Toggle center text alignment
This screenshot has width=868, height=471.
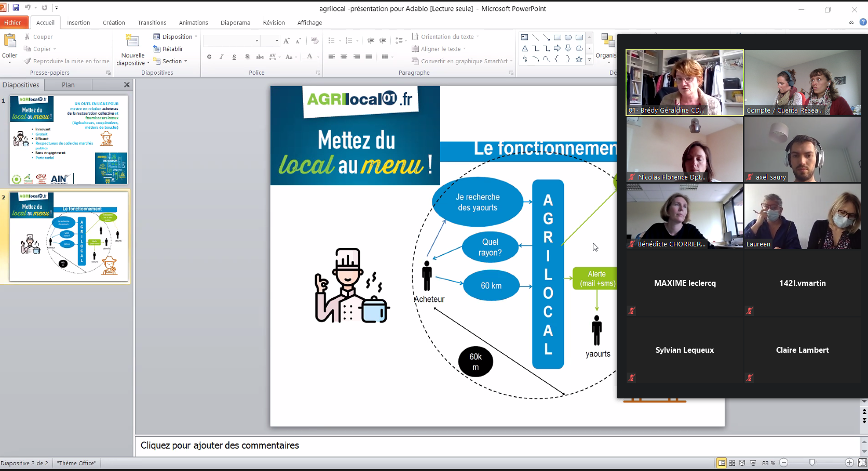point(344,57)
